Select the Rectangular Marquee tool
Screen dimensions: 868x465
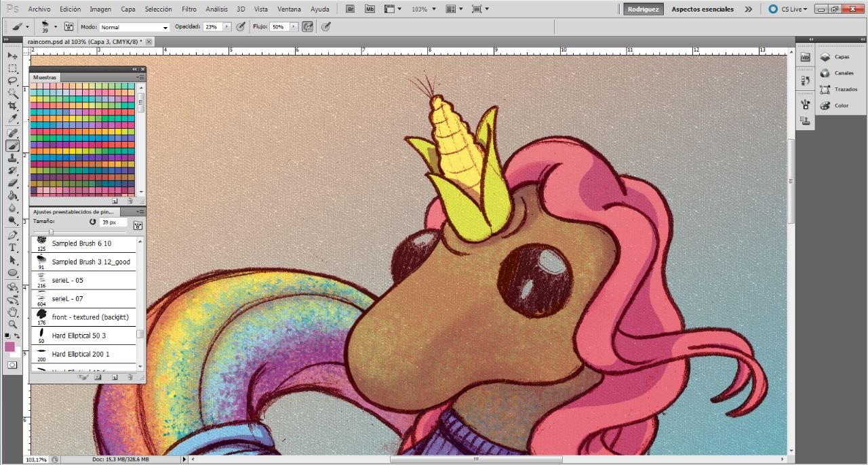12,68
